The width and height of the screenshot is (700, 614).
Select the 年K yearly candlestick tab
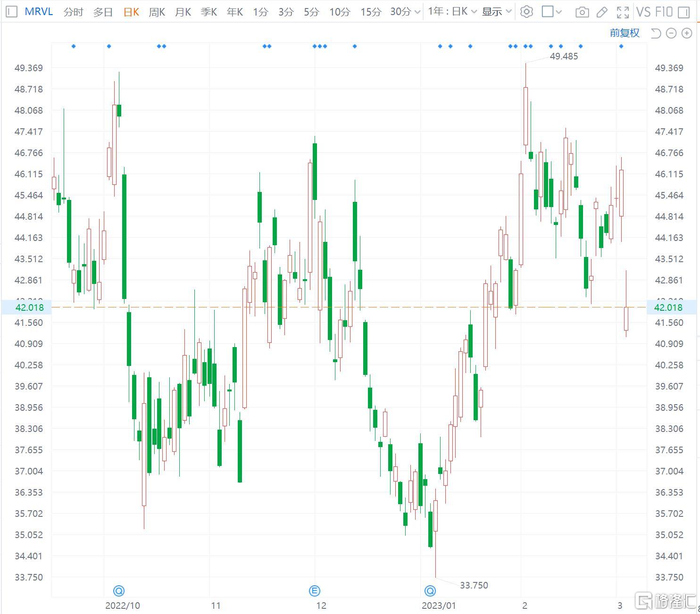pyautogui.click(x=234, y=12)
